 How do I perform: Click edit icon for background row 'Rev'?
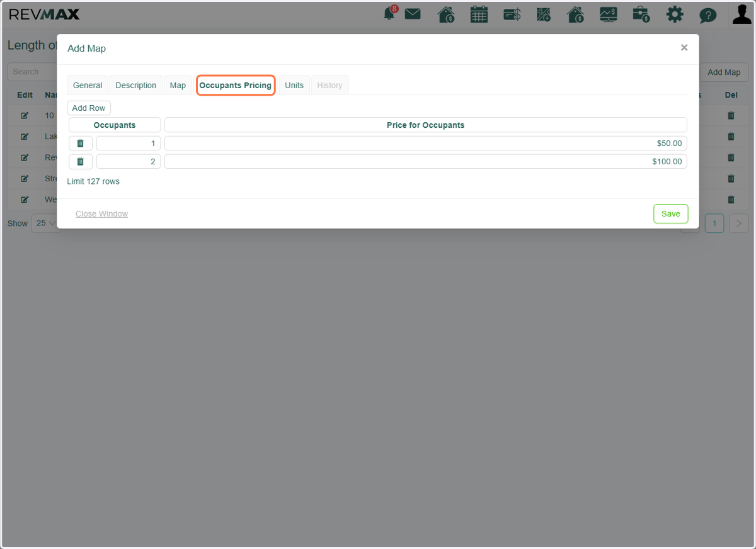(25, 157)
